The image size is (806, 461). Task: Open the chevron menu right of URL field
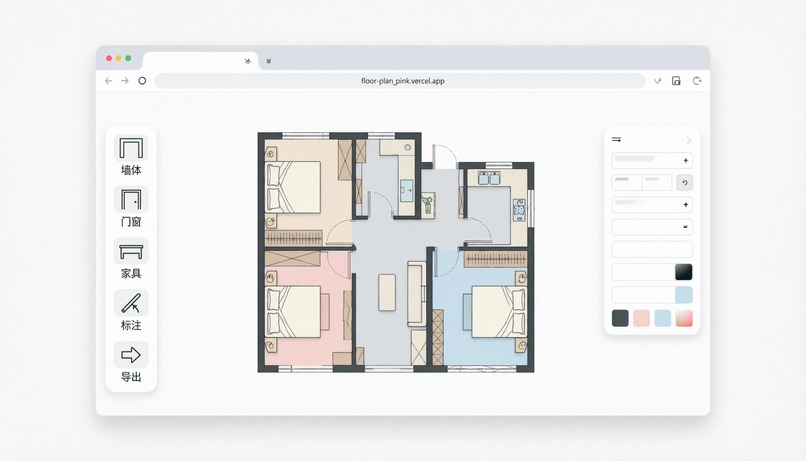(x=657, y=81)
